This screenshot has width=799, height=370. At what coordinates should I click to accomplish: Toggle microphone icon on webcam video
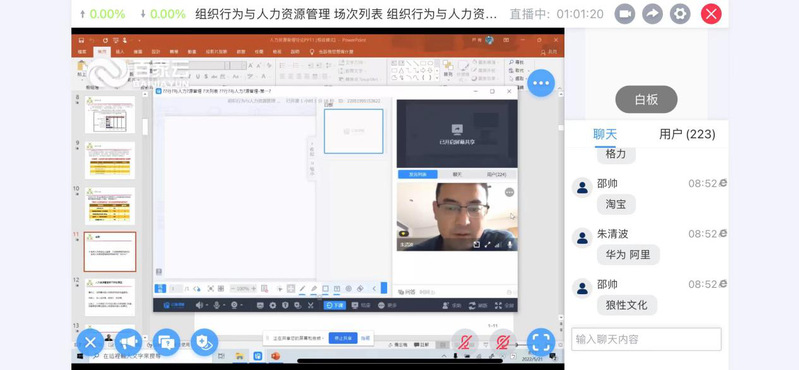coord(510,245)
